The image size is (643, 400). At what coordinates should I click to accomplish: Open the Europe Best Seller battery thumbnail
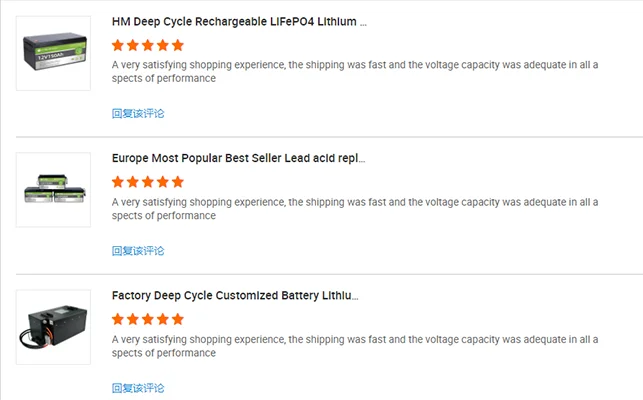tap(53, 190)
